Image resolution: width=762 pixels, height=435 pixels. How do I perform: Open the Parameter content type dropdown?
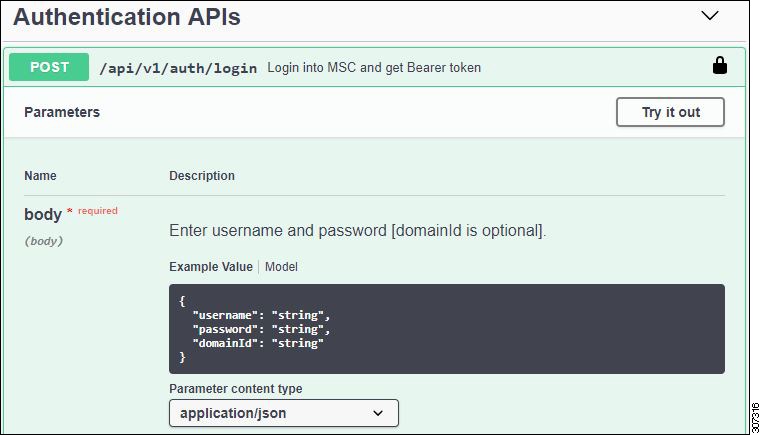284,413
